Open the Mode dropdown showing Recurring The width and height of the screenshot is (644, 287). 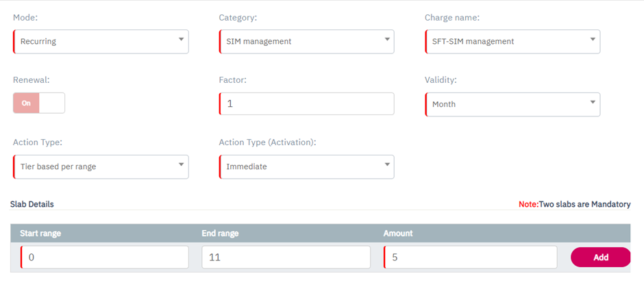[x=101, y=41]
